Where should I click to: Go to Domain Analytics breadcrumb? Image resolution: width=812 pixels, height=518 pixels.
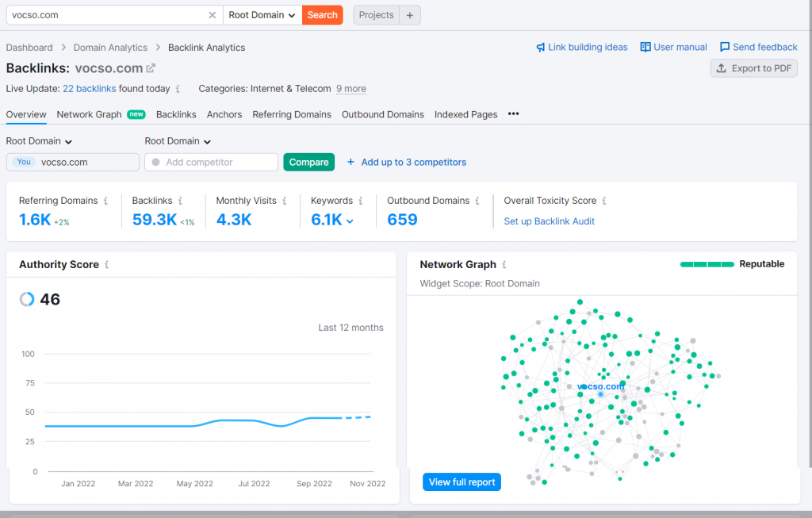tap(110, 47)
